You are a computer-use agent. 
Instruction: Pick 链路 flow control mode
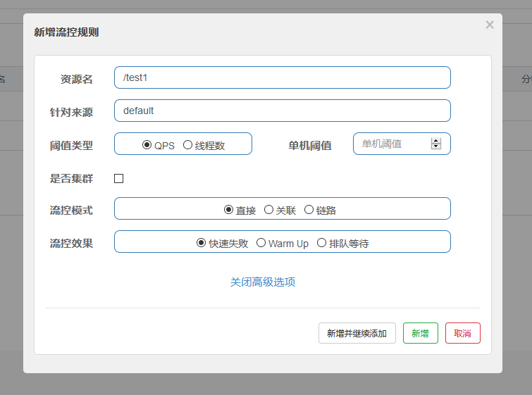click(309, 210)
